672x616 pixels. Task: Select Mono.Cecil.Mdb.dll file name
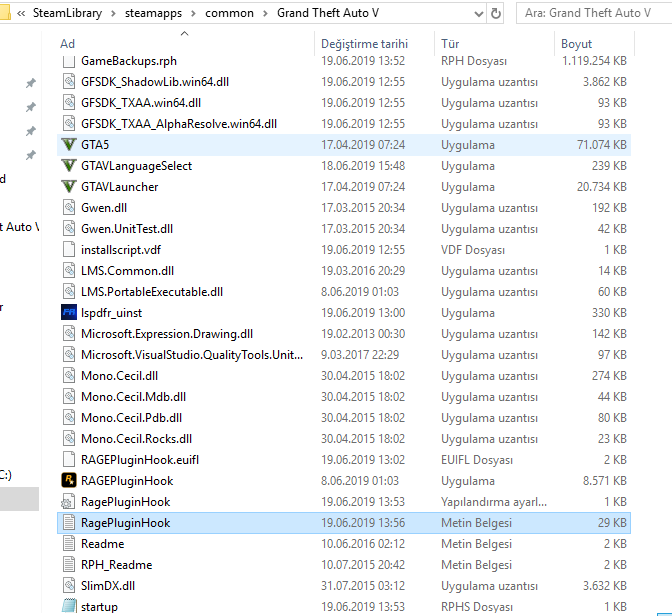tap(133, 397)
